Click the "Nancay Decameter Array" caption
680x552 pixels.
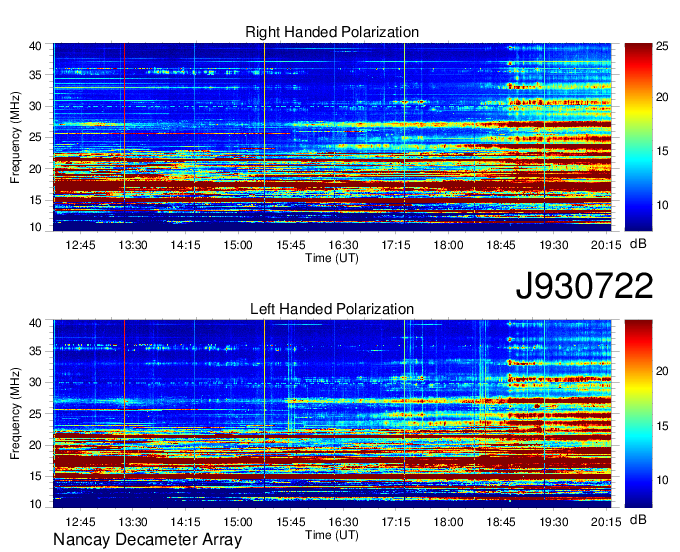coord(147,539)
